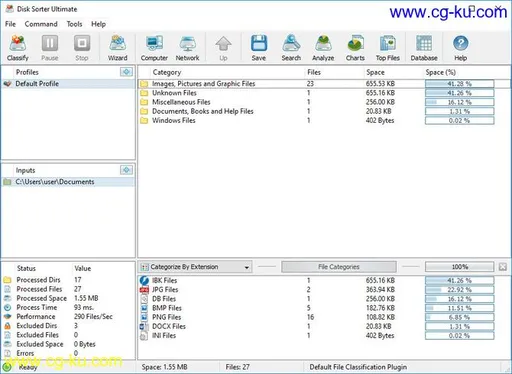The image size is (512, 374).
Task: Click the Processed Space status row
Action: (68, 298)
